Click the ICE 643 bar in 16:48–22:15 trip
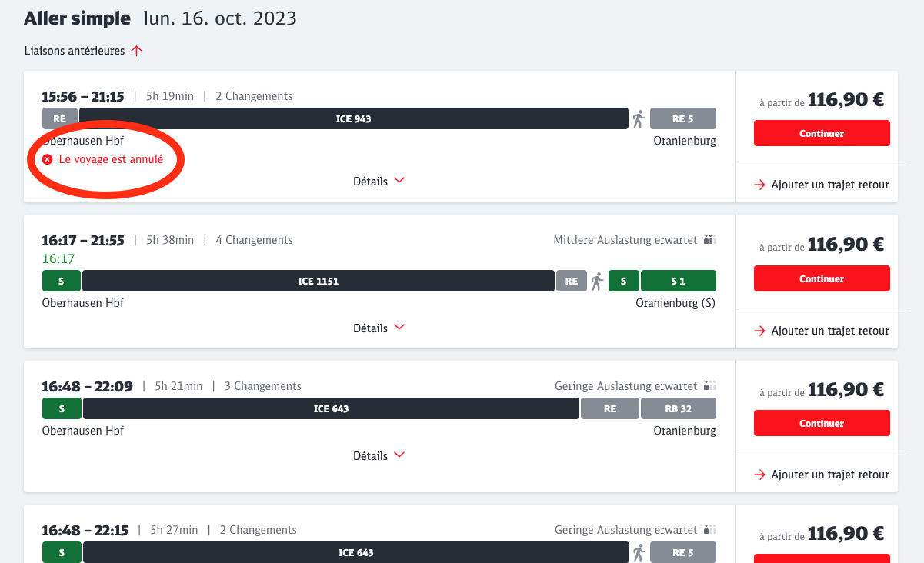Image resolution: width=924 pixels, height=563 pixels. (x=355, y=552)
